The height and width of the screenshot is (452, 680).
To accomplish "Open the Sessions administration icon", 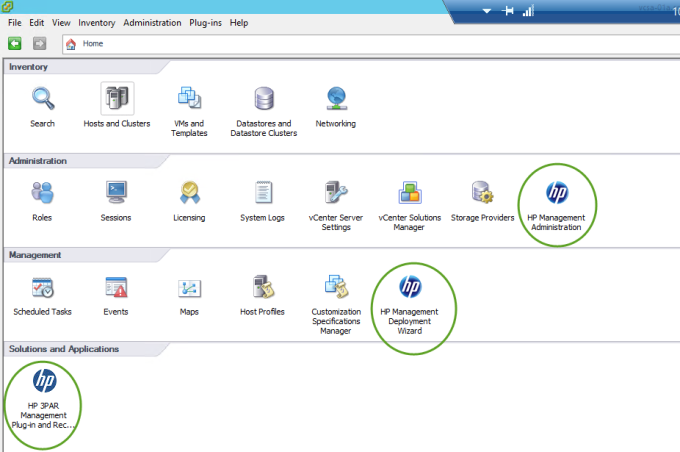I will [x=116, y=193].
